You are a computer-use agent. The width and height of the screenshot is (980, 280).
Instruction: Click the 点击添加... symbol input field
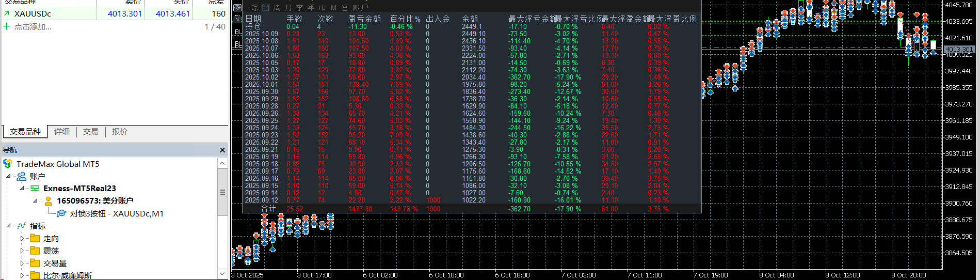coord(33,26)
